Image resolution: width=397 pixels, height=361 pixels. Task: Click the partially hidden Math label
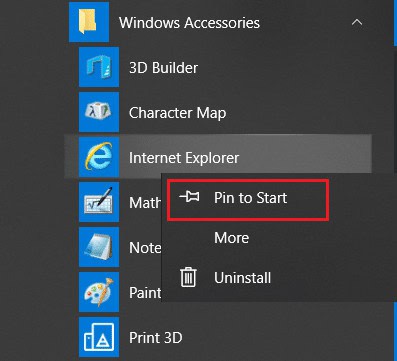(145, 203)
